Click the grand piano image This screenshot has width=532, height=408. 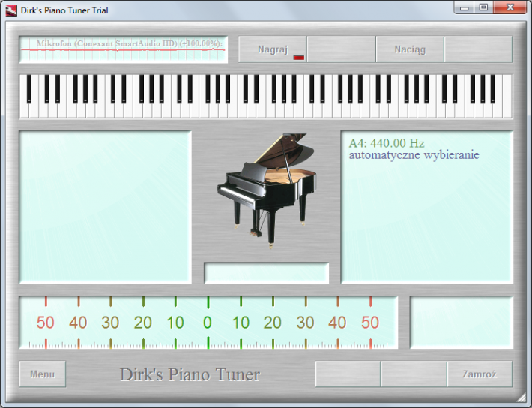click(267, 190)
